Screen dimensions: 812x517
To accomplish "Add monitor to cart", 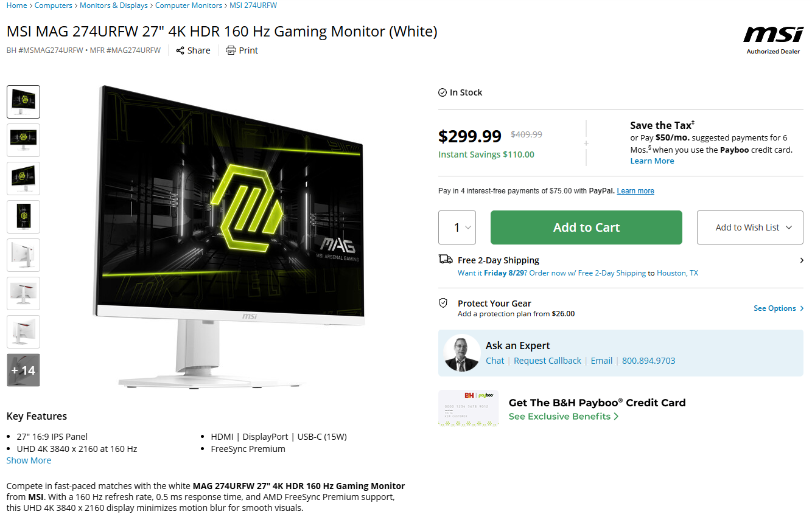I will coord(586,227).
